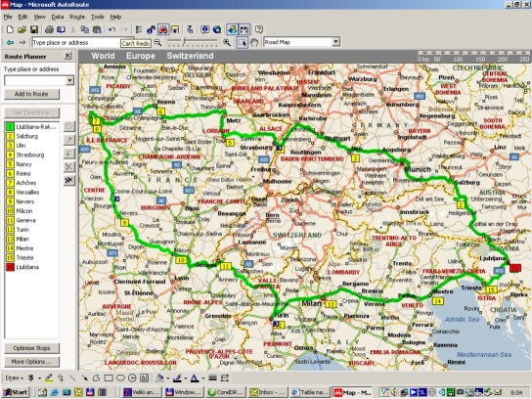
Task: Click the Print toolbar icon
Action: click(49, 30)
